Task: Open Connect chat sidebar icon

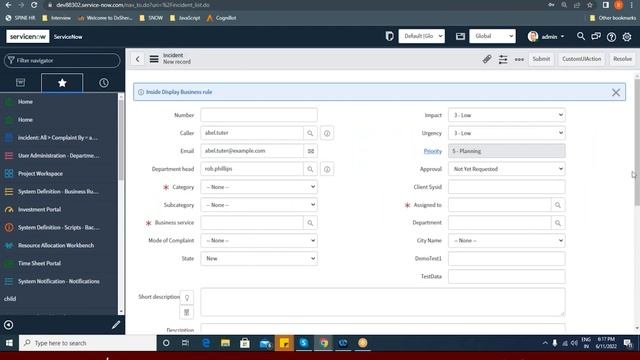Action: pyautogui.click(x=596, y=36)
